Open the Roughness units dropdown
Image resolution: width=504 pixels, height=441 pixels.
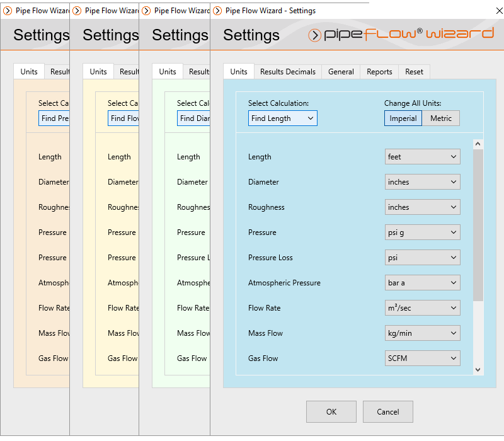coord(422,207)
